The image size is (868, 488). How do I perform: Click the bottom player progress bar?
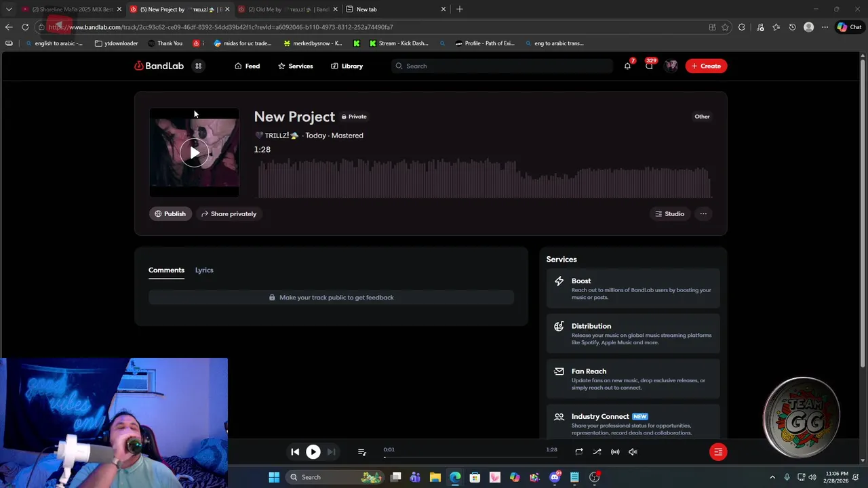pyautogui.click(x=469, y=457)
